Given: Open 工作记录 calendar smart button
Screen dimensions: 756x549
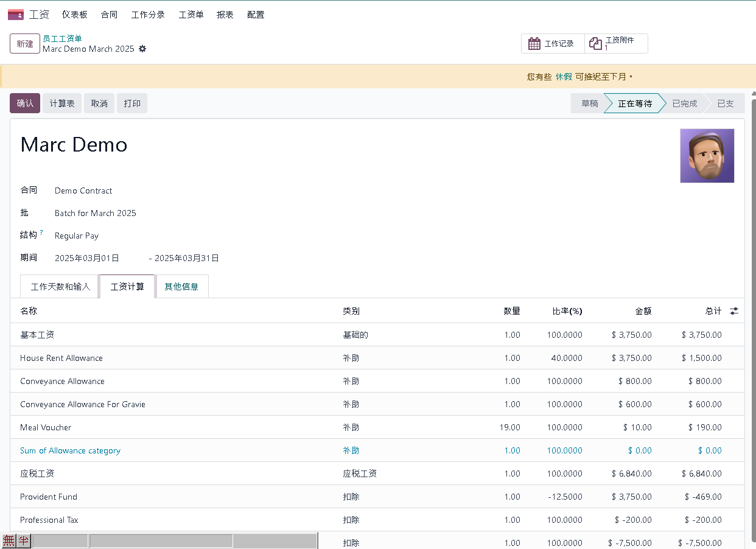Looking at the screenshot, I should (552, 44).
